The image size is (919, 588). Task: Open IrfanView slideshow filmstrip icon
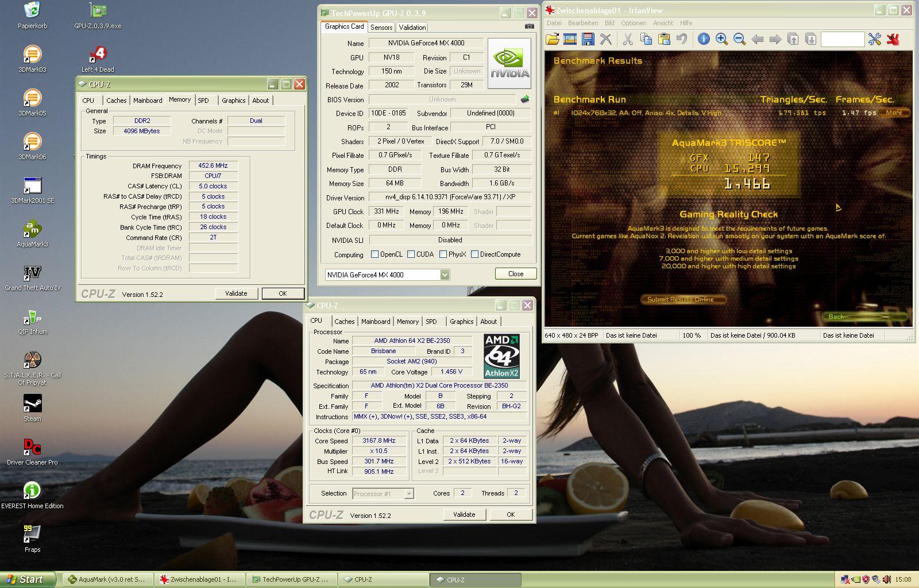coord(570,39)
